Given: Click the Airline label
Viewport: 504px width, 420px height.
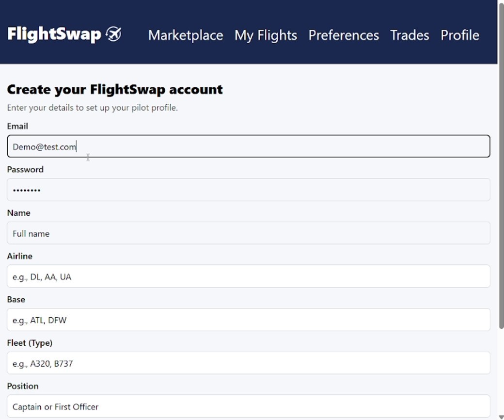Looking at the screenshot, I should tap(19, 256).
